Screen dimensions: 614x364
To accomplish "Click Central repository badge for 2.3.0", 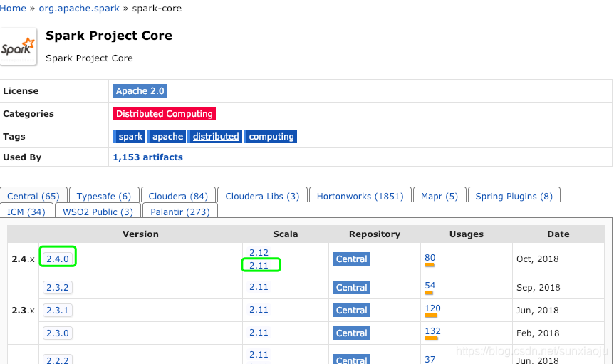I will [x=351, y=333].
